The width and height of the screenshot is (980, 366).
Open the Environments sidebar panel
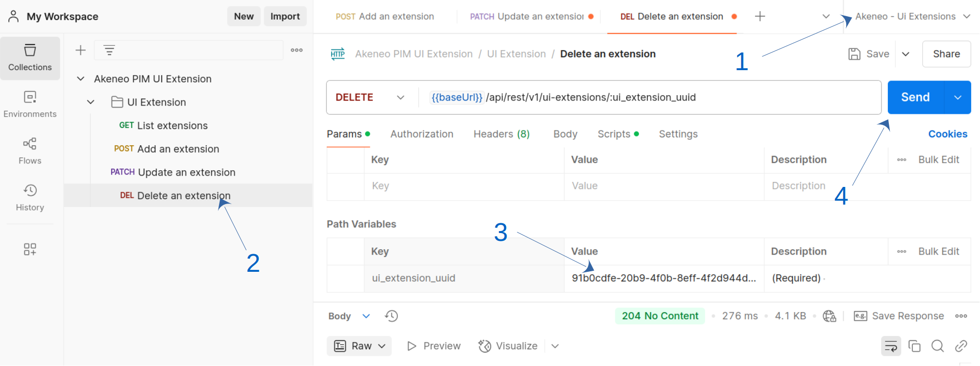(x=30, y=105)
